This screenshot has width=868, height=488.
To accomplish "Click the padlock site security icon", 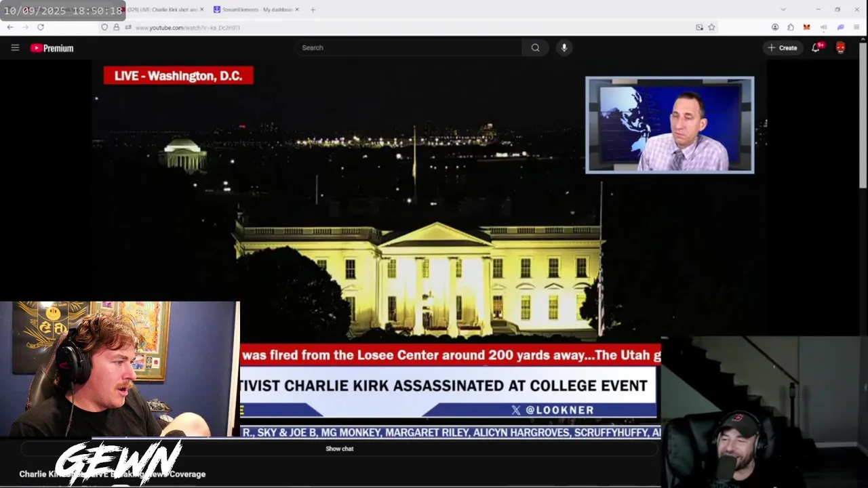I will pos(116,27).
